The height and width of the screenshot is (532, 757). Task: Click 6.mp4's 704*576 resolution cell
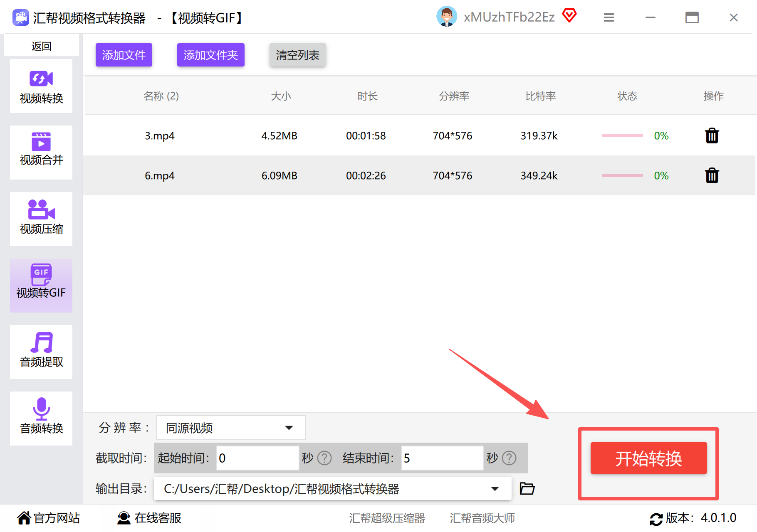(x=453, y=175)
